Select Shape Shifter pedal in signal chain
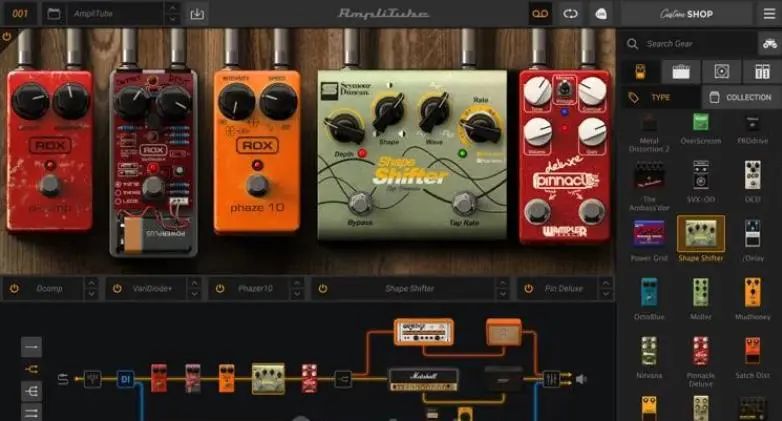 tap(268, 379)
